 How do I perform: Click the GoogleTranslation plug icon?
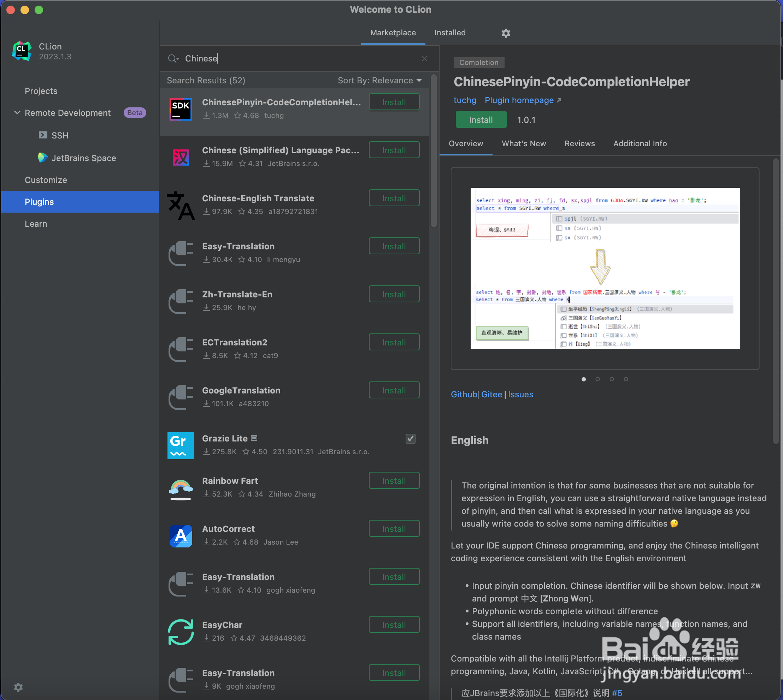181,398
